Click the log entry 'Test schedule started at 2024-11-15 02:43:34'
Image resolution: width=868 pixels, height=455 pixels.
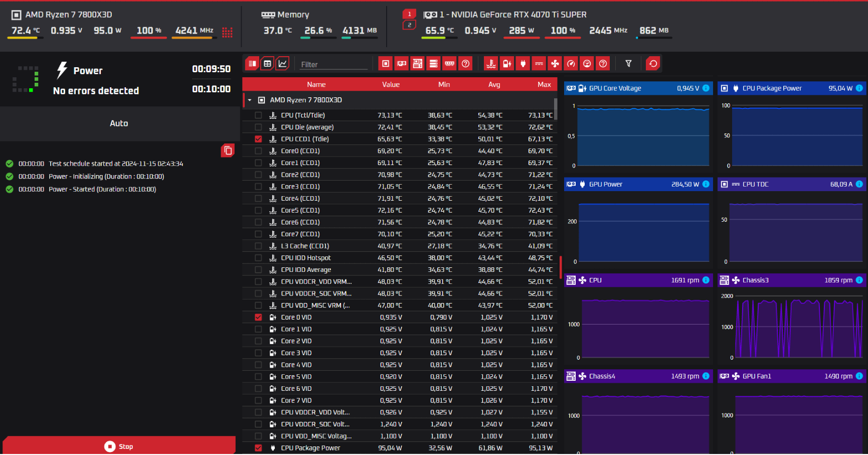click(x=116, y=164)
